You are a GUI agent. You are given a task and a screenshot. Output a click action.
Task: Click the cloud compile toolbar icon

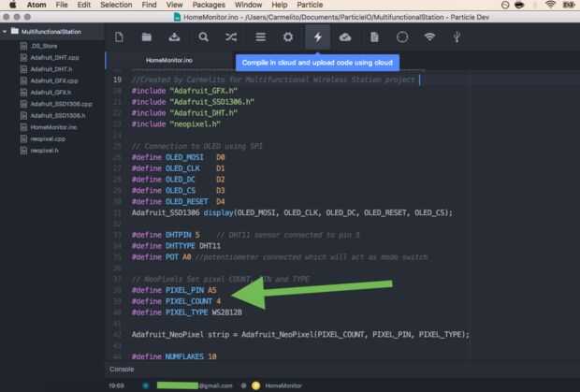coord(345,37)
